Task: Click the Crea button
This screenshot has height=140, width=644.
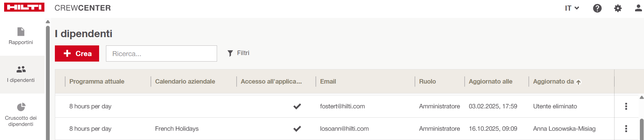Action: [x=77, y=54]
